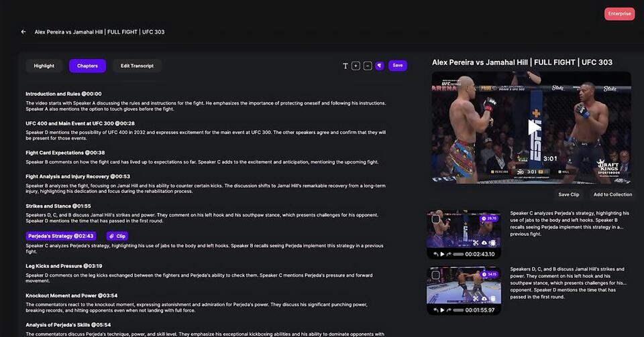Tick the checkbox on the 00:02:43.10 clip

pos(435,219)
